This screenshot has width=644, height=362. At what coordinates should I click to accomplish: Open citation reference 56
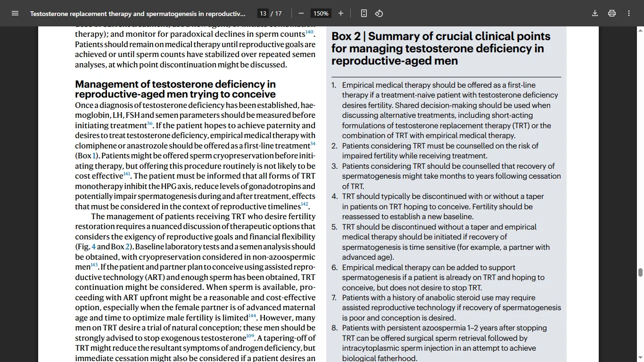point(150,123)
